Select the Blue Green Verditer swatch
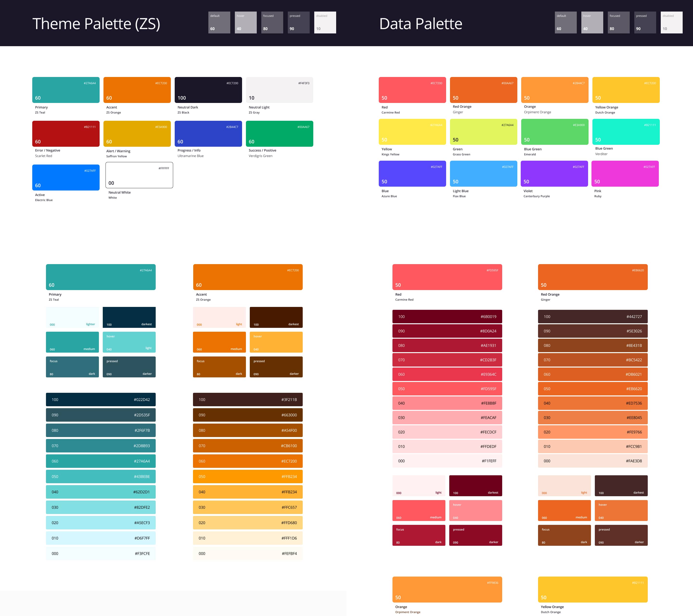 (x=626, y=132)
